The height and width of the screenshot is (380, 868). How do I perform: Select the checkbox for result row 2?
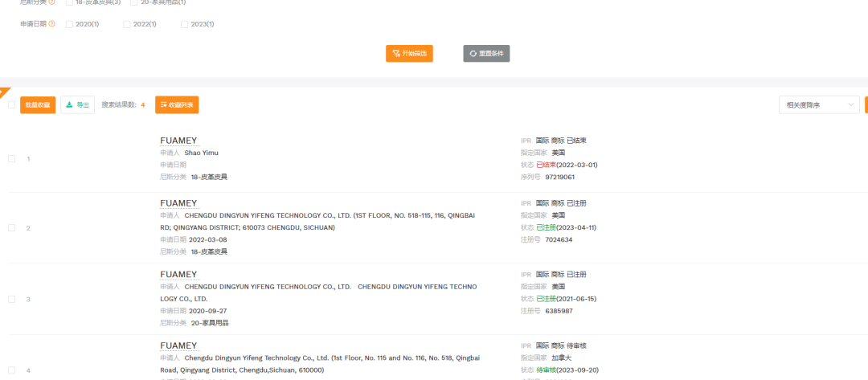point(11,228)
